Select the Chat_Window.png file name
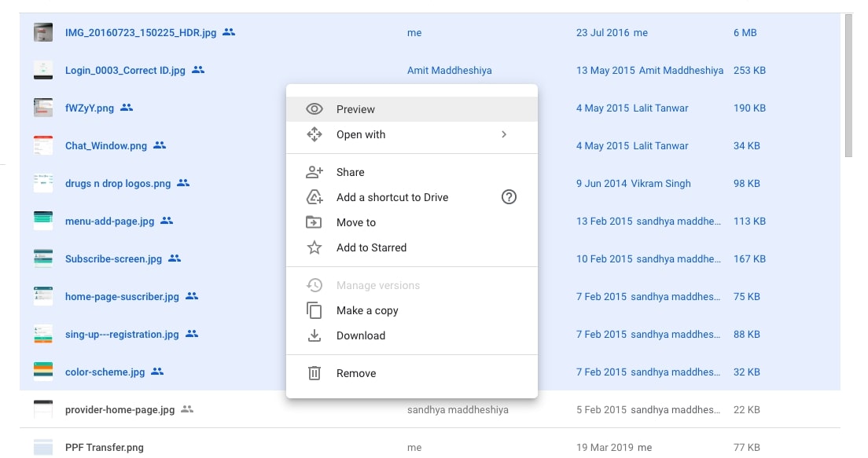868x458 pixels. click(106, 145)
